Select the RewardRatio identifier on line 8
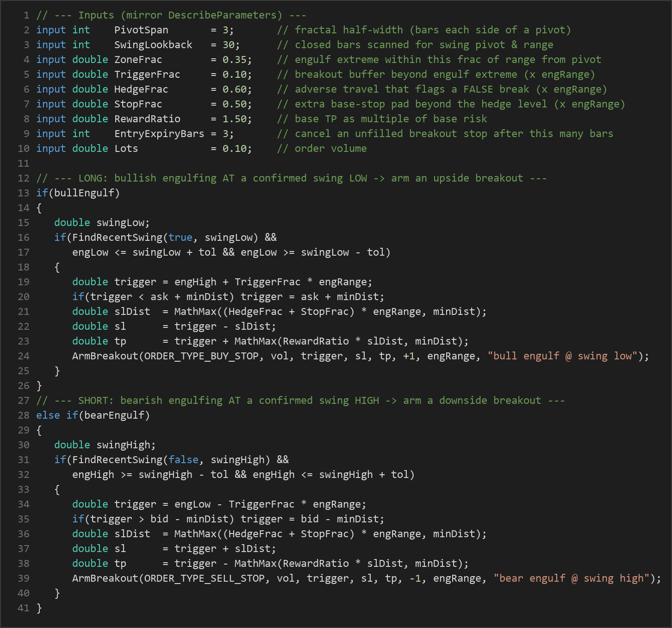 coord(147,119)
